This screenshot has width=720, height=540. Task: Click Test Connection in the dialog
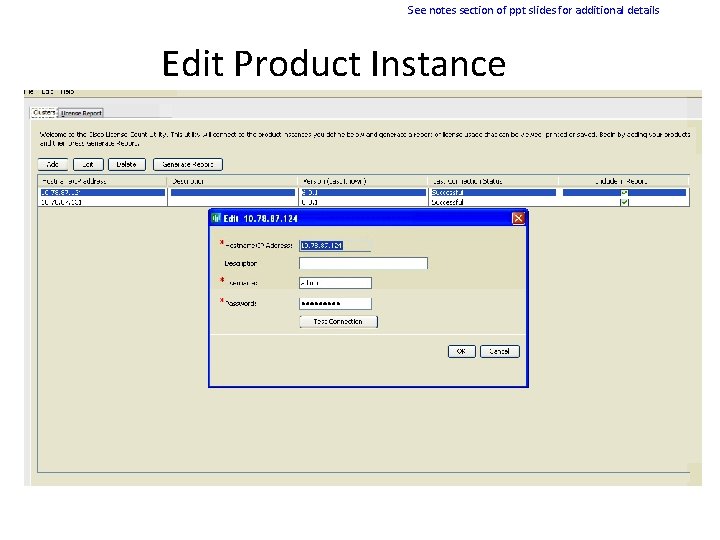pyautogui.click(x=338, y=321)
